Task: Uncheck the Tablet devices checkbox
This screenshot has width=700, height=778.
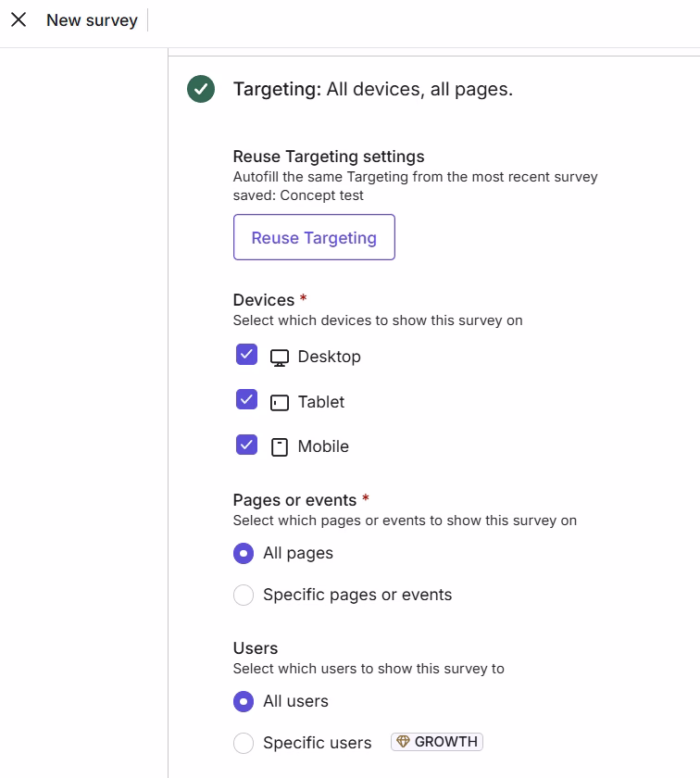Action: pos(245,400)
